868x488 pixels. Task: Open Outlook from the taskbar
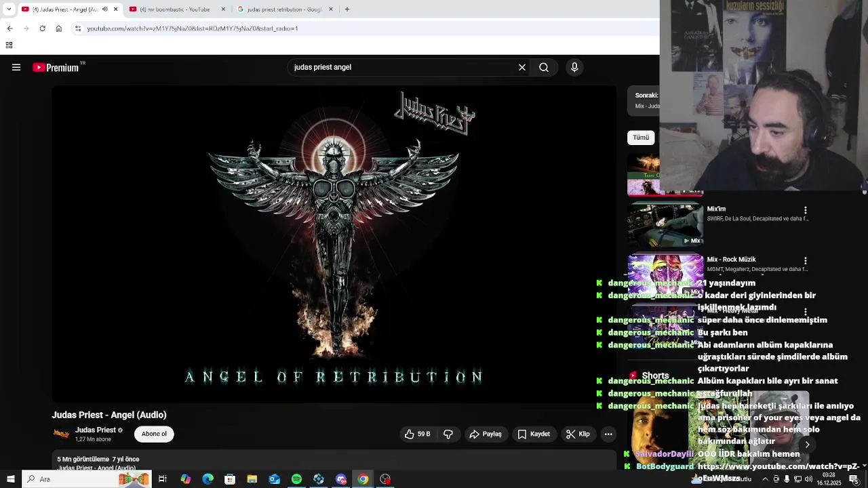[x=274, y=479]
